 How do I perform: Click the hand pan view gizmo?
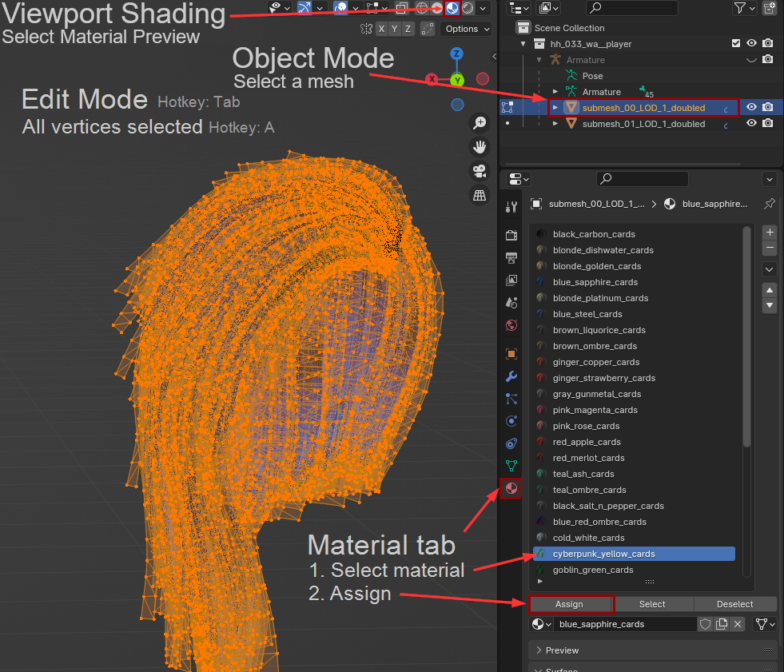point(480,147)
